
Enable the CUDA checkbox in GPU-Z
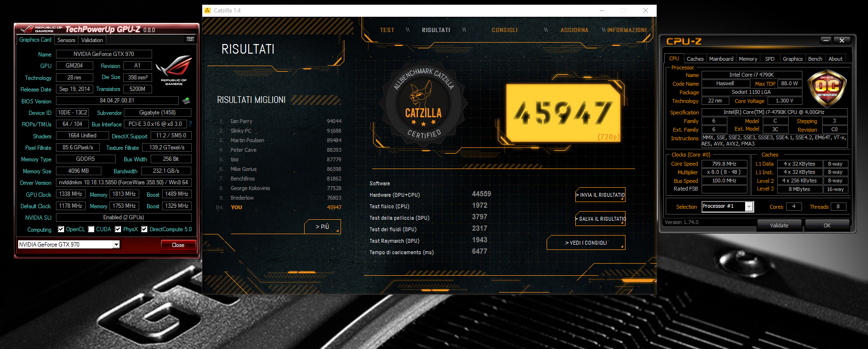(x=91, y=229)
